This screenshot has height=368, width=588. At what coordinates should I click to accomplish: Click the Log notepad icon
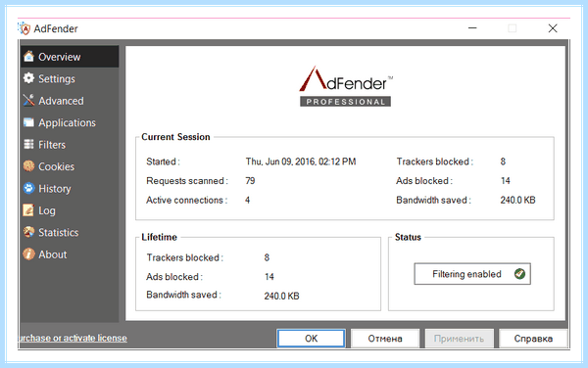(28, 210)
